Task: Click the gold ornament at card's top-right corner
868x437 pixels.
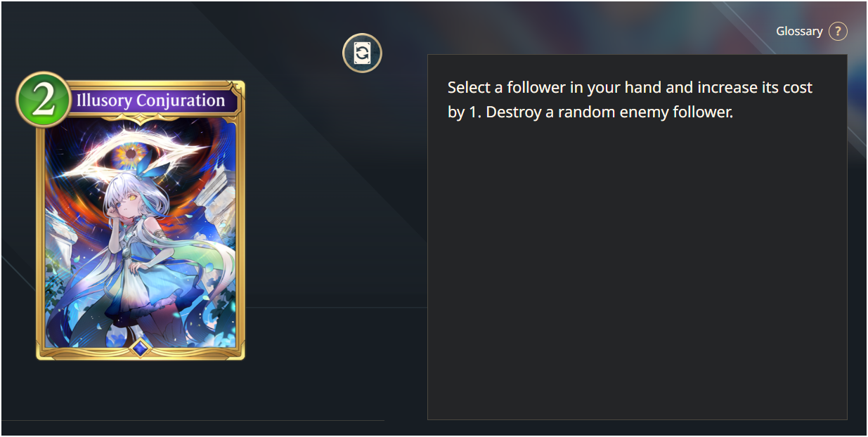Action: (237, 87)
